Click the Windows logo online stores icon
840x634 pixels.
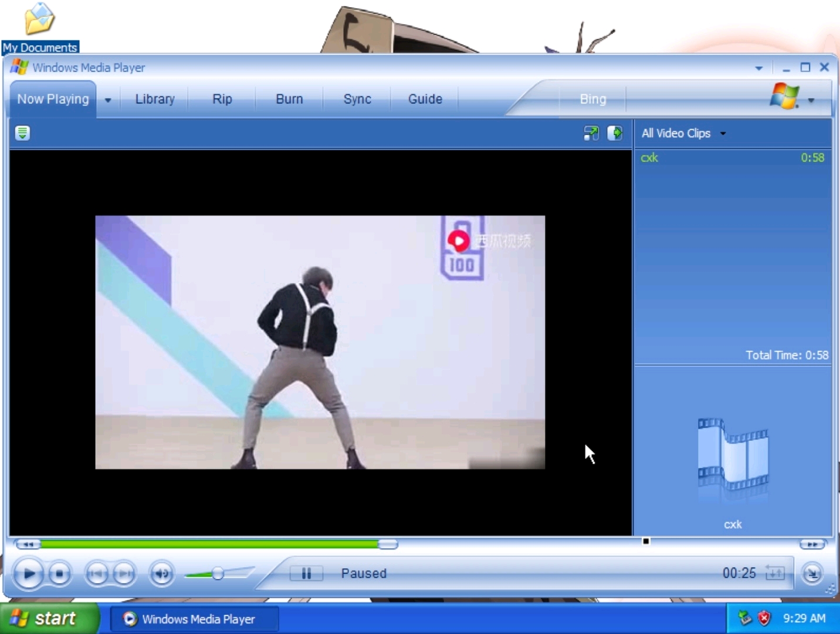pos(784,96)
